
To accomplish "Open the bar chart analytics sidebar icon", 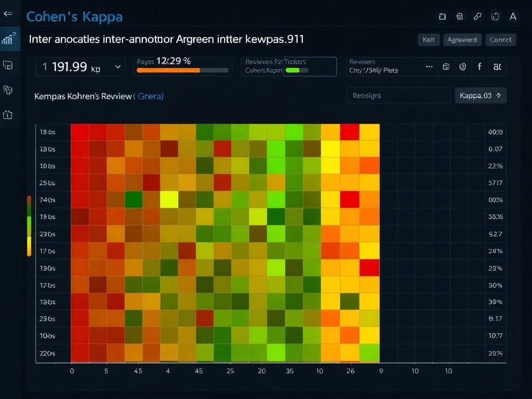I will [x=9, y=38].
